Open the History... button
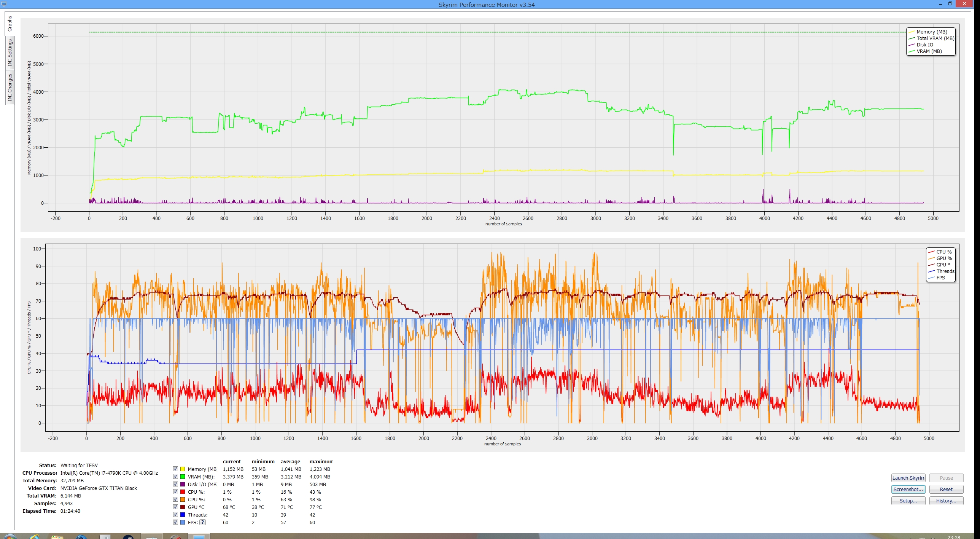The height and width of the screenshot is (539, 980). click(x=946, y=501)
